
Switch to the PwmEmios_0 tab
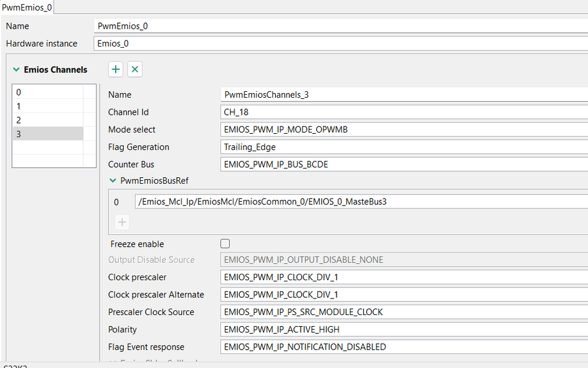pyautogui.click(x=27, y=6)
